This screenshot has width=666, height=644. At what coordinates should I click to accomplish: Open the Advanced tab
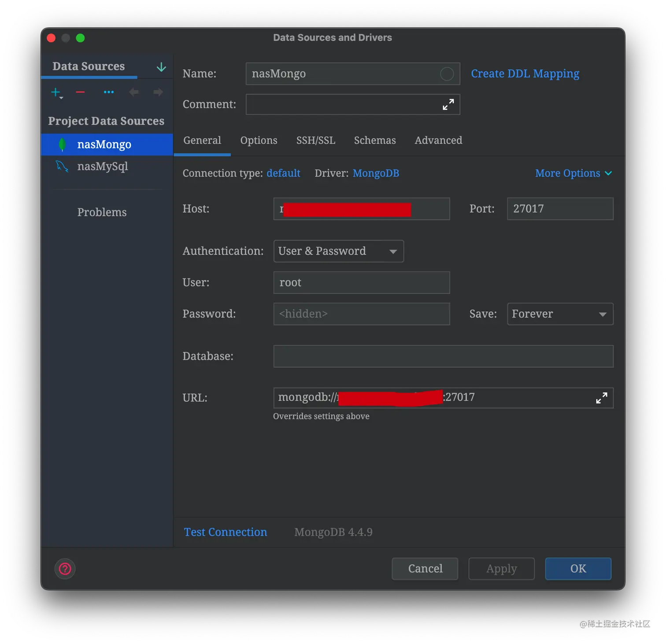[438, 141]
